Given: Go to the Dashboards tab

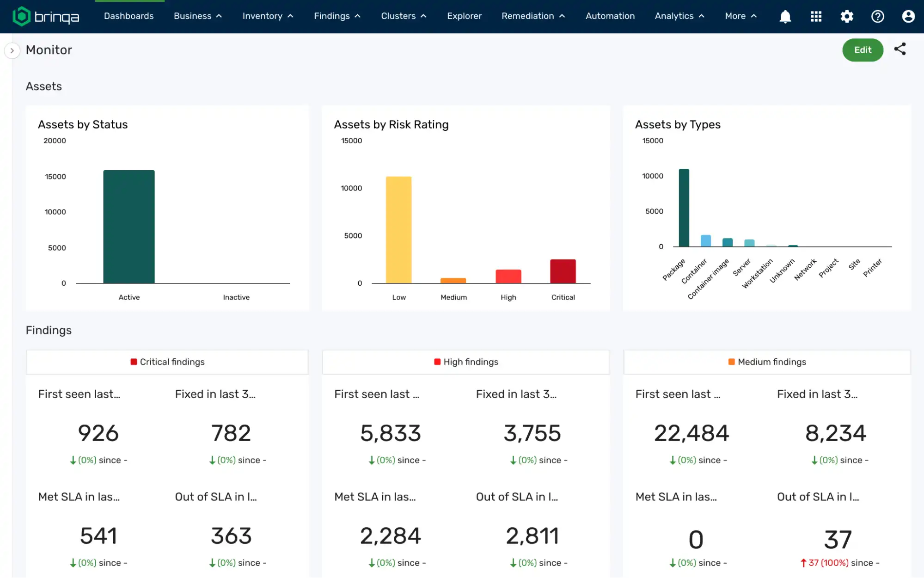Looking at the screenshot, I should click(129, 16).
